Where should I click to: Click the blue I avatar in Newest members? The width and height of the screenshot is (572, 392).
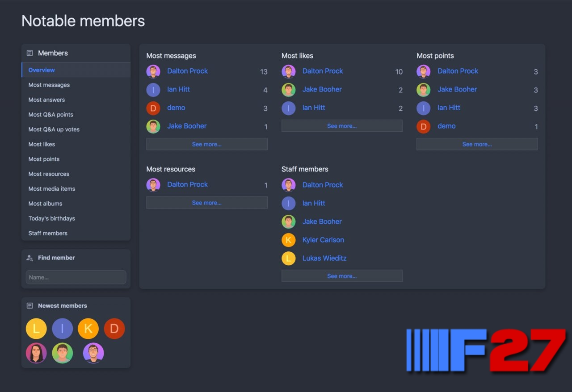click(62, 329)
